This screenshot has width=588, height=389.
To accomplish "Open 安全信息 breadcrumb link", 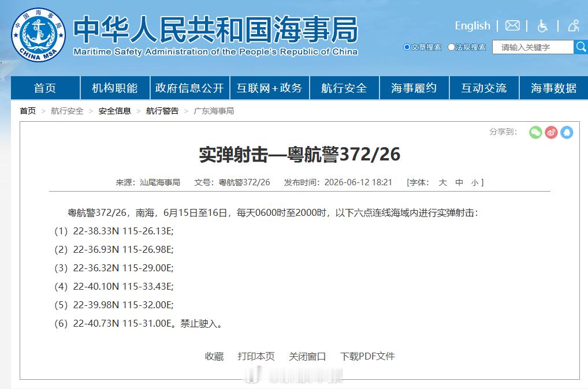I will (115, 111).
